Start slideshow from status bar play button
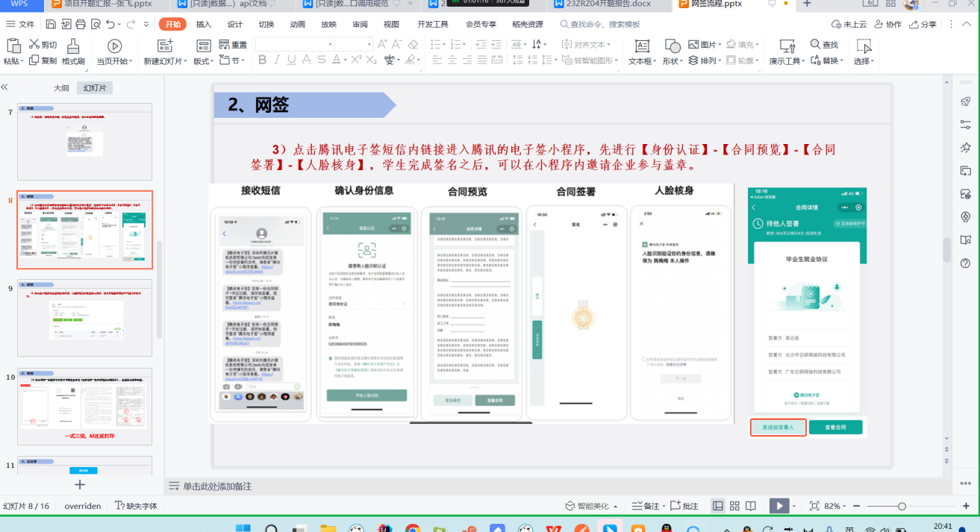The width and height of the screenshot is (980, 532). click(x=778, y=506)
